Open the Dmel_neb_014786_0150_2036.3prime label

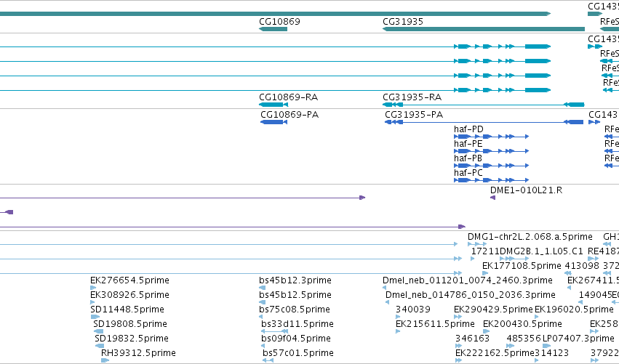[471, 295]
